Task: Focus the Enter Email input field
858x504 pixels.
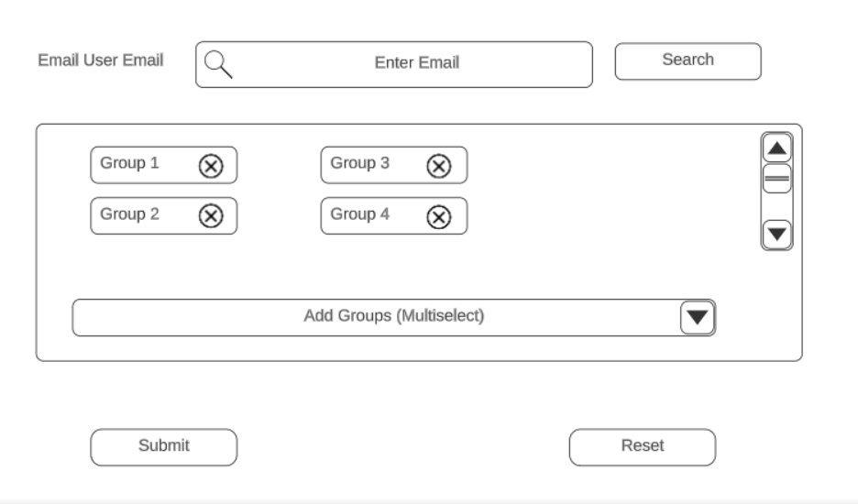Action: pyautogui.click(x=417, y=63)
